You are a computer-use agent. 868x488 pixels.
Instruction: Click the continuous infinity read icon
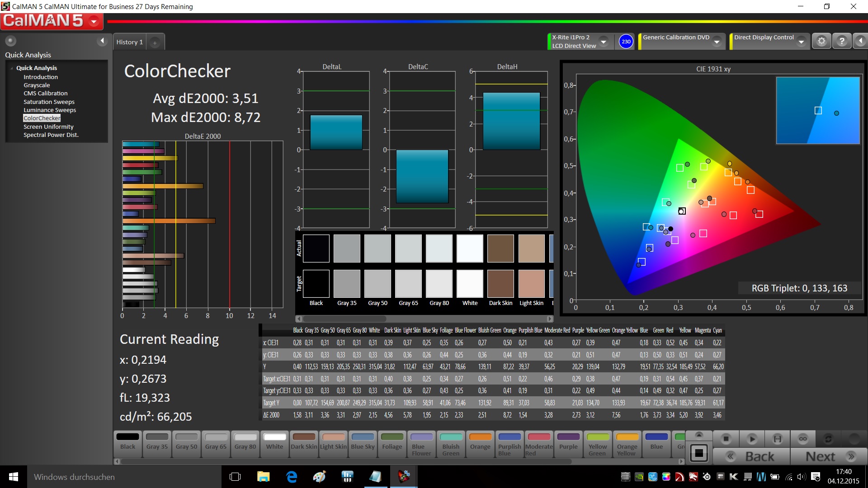pyautogui.click(x=803, y=439)
